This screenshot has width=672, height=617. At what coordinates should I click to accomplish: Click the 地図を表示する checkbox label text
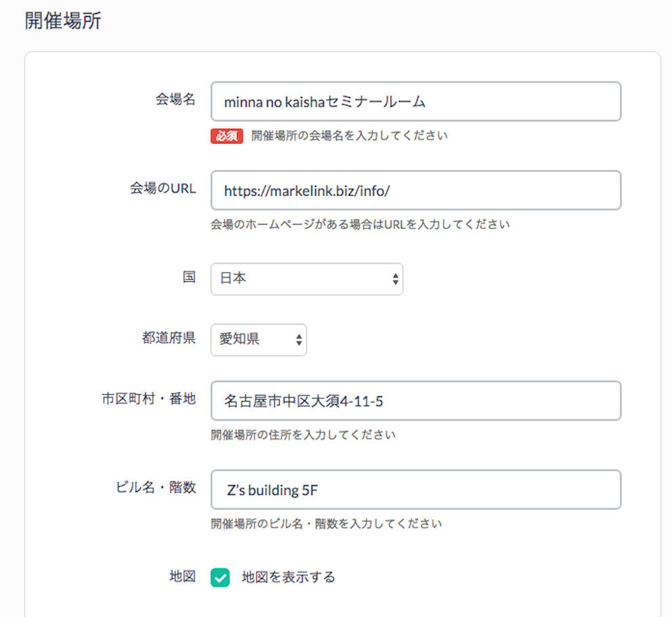(288, 577)
